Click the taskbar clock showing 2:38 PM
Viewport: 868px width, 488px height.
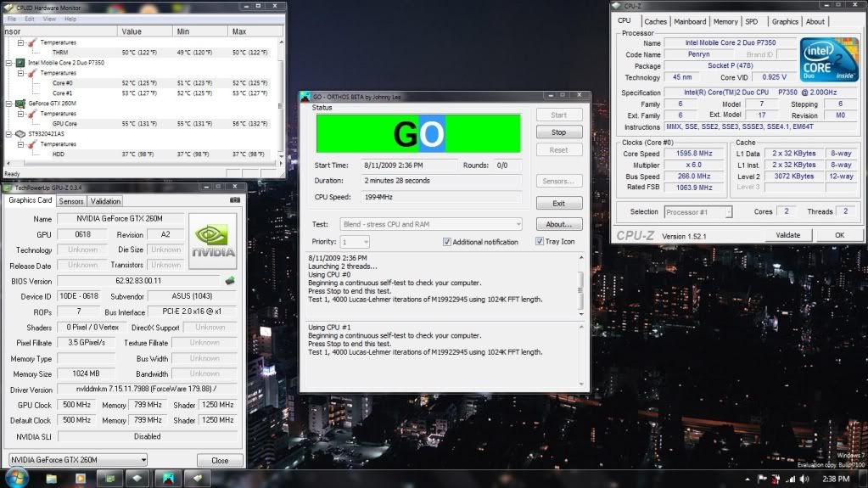836,479
